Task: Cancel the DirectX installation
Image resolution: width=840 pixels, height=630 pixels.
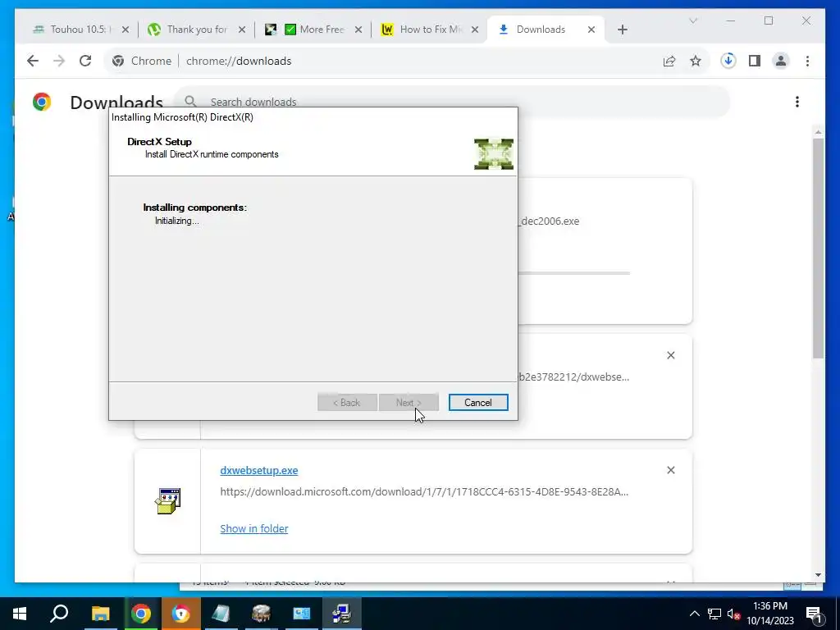Action: pos(478,402)
